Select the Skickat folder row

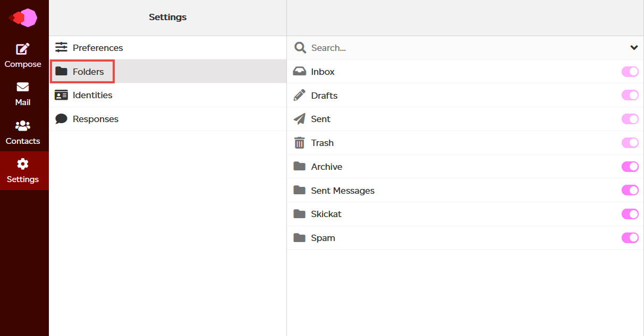coord(326,213)
